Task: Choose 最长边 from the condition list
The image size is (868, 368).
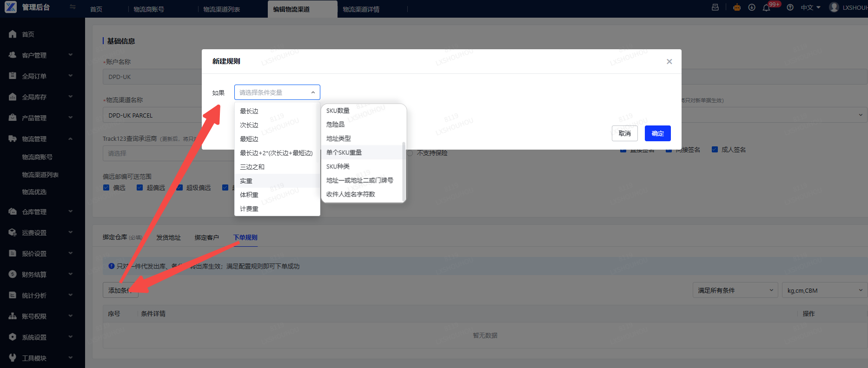Action: pos(277,111)
